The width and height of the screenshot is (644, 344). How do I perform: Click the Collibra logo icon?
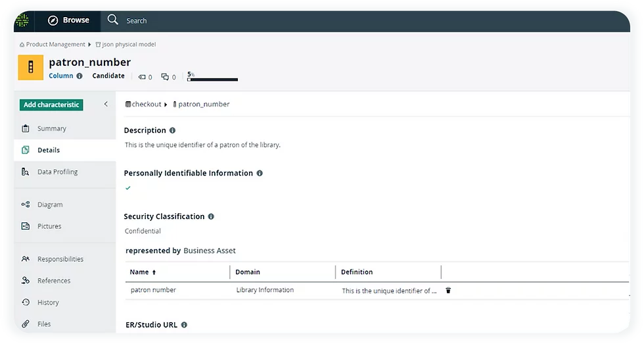22,20
